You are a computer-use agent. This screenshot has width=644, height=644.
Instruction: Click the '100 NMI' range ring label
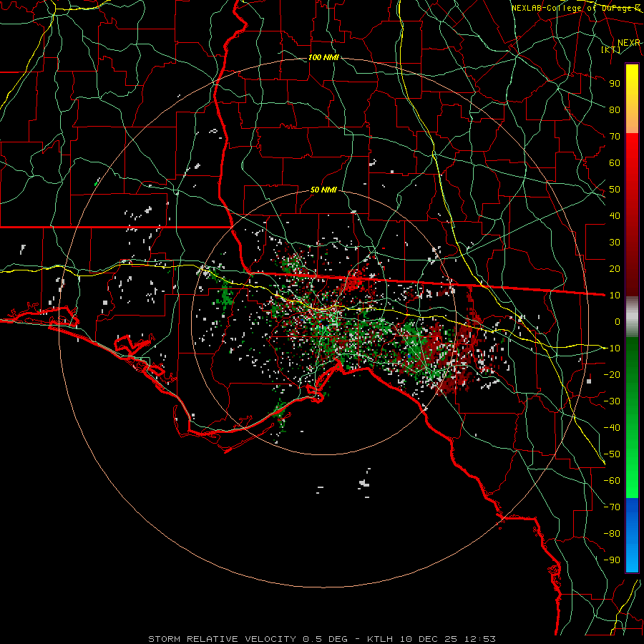[x=323, y=57]
